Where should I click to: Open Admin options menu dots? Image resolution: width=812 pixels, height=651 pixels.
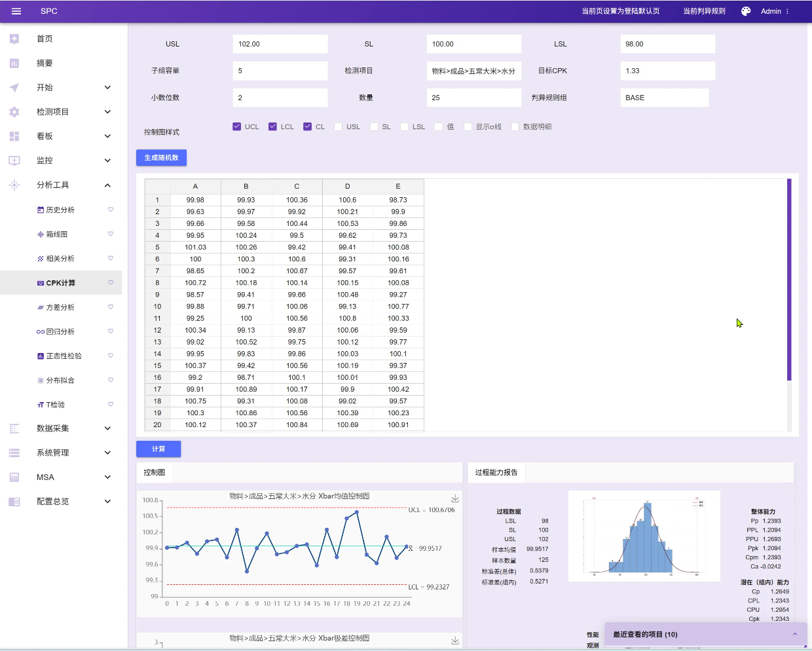pos(787,11)
